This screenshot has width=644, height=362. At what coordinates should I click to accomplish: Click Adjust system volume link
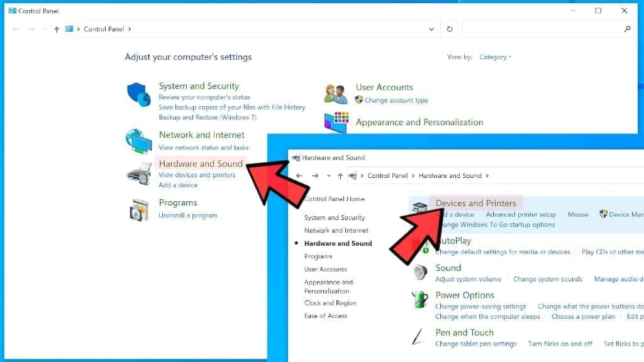pyautogui.click(x=468, y=279)
